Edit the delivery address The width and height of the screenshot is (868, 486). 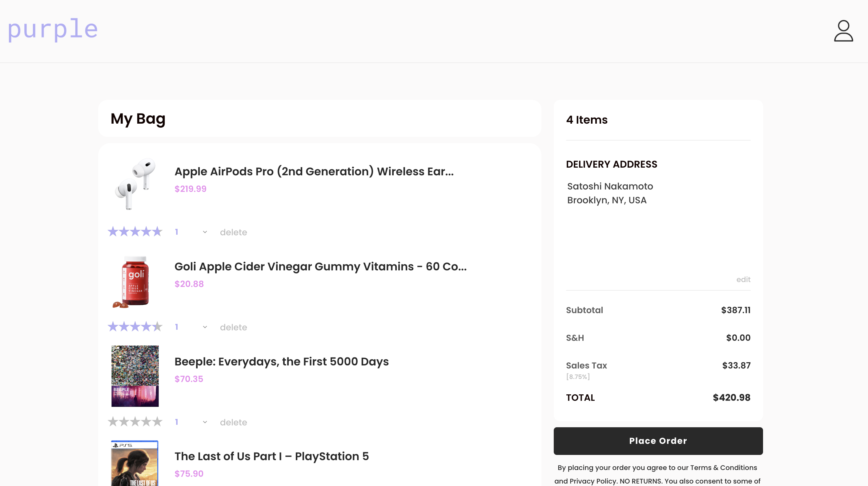[x=743, y=280]
